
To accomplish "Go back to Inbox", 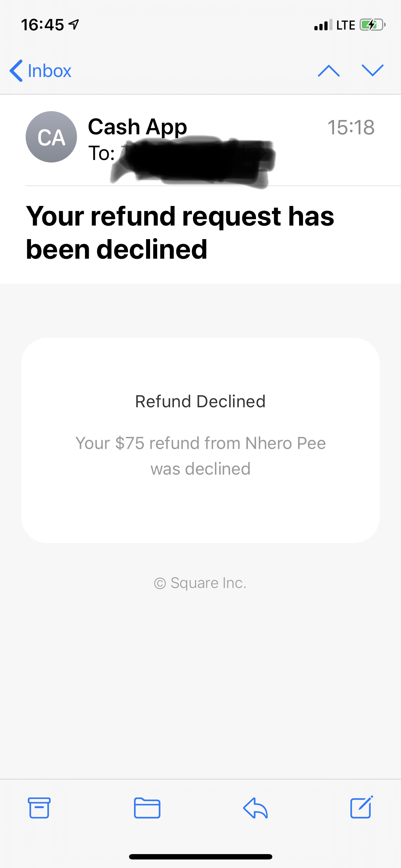I will [x=40, y=71].
